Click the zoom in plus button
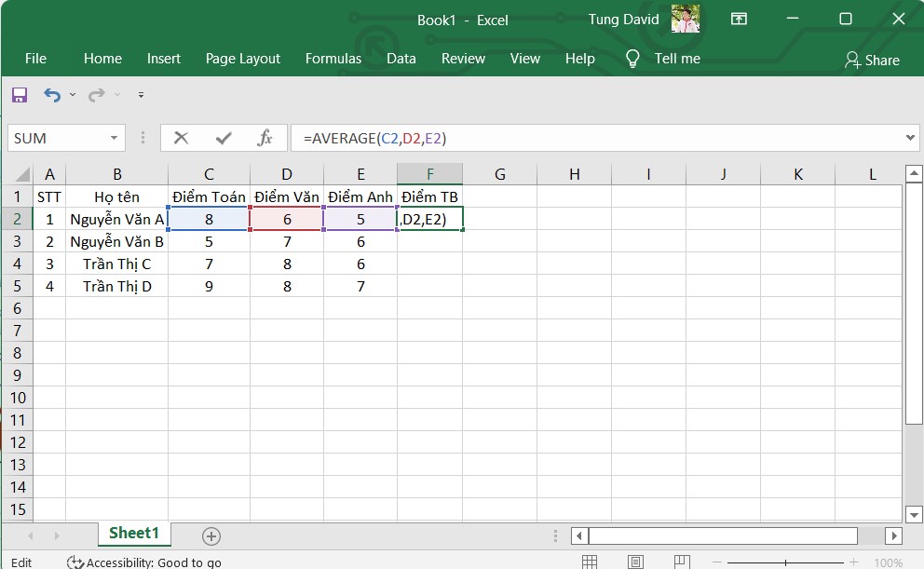924x569 pixels. tap(853, 562)
